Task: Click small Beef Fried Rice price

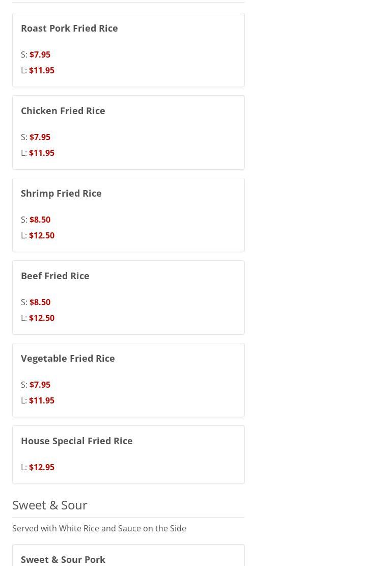Action: [x=40, y=302]
